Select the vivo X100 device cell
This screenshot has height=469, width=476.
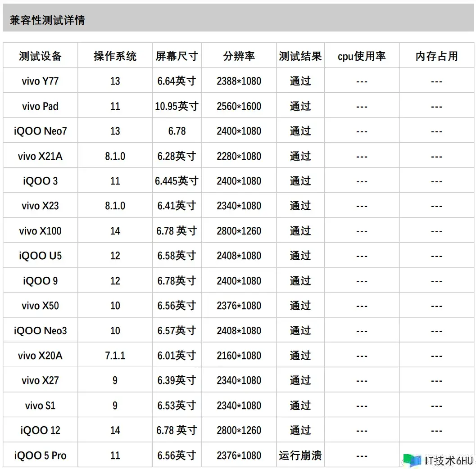pyautogui.click(x=40, y=231)
